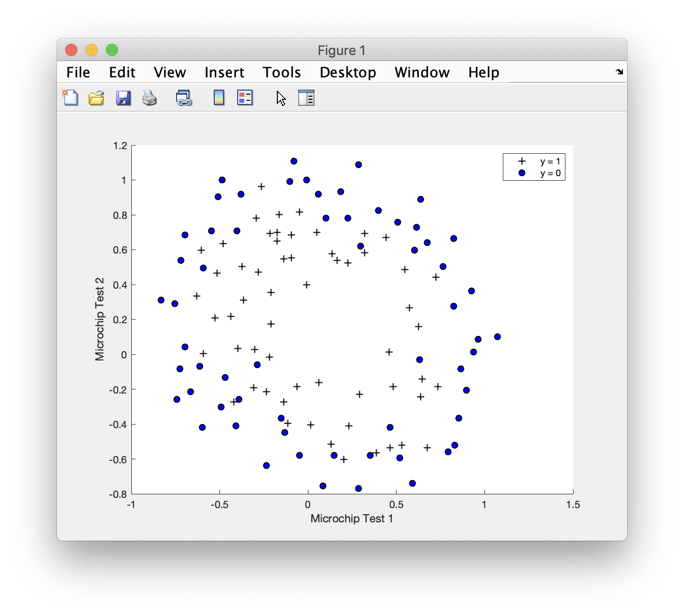Click the plus marker in the legend
Image resolution: width=684 pixels, height=616 pixels.
(522, 161)
